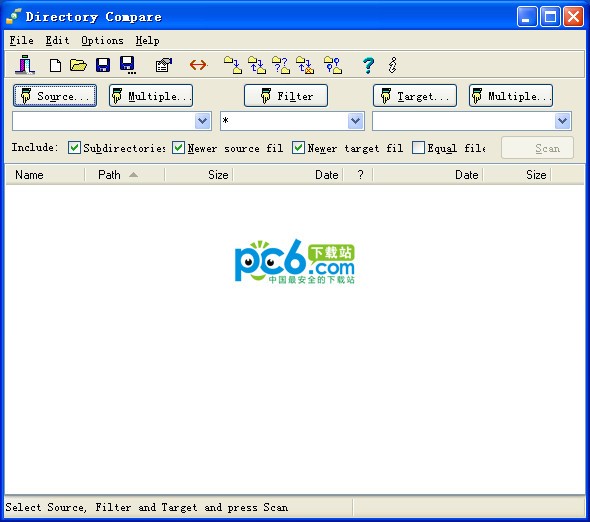Expand the target directory dropdown
Screen dimensions: 590x522
coord(563,121)
